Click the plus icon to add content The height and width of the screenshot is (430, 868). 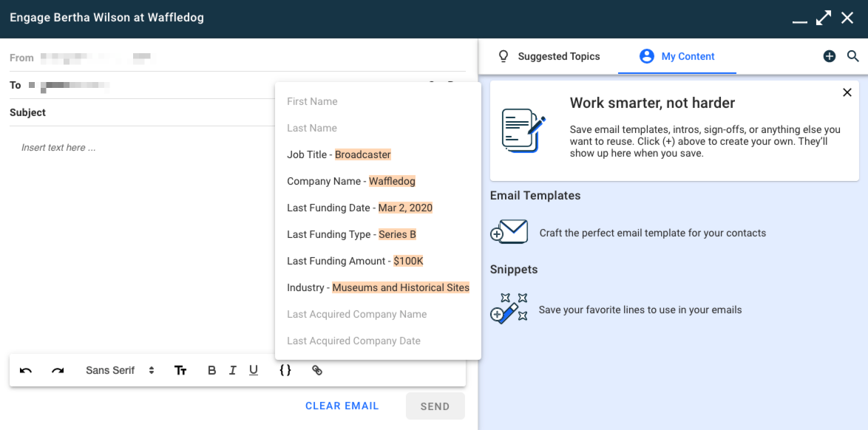click(x=830, y=56)
